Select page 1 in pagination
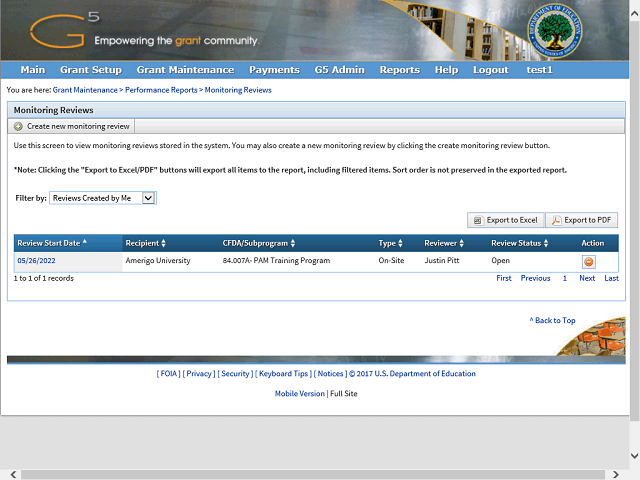 pyautogui.click(x=565, y=278)
